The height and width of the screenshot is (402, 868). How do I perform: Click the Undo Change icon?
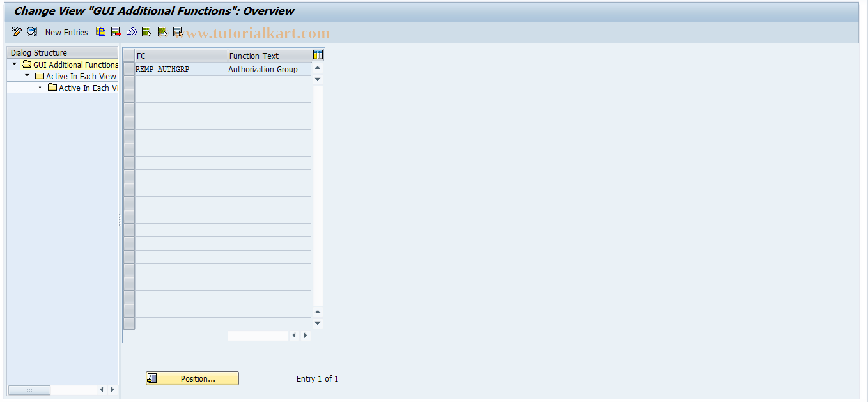point(132,31)
